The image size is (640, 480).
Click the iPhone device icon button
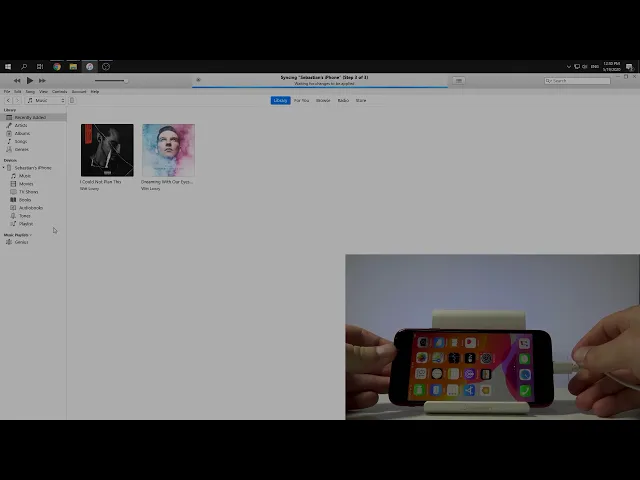[x=71, y=100]
